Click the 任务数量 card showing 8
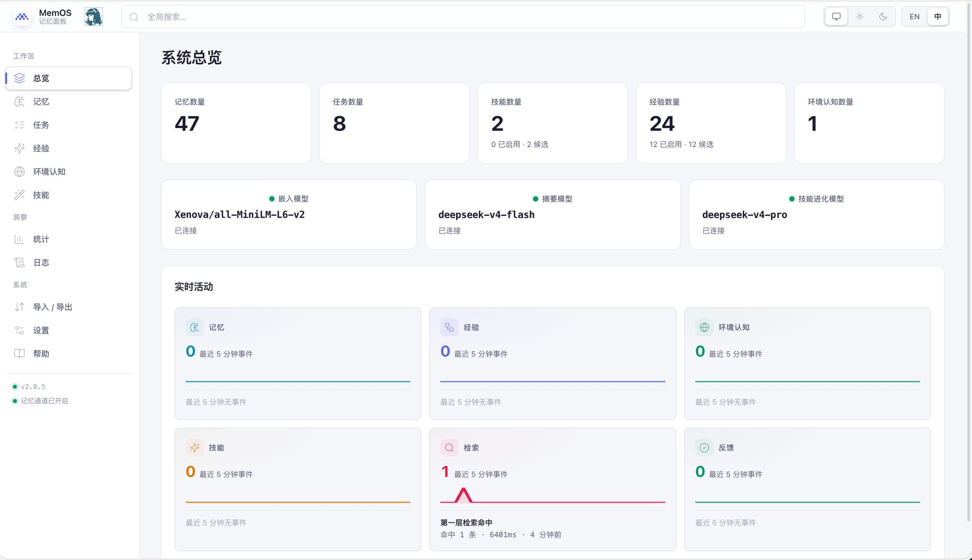Image resolution: width=972 pixels, height=560 pixels. pyautogui.click(x=394, y=123)
